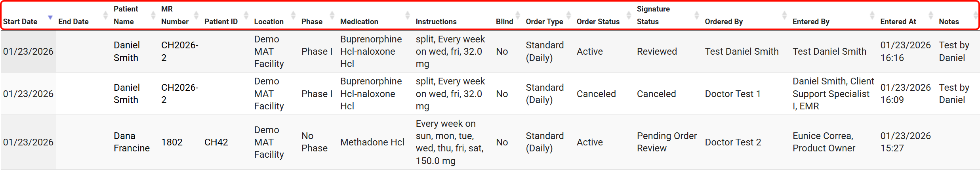Click the Location column sort arrows
Screen dimensions: 980x170
tap(293, 15)
